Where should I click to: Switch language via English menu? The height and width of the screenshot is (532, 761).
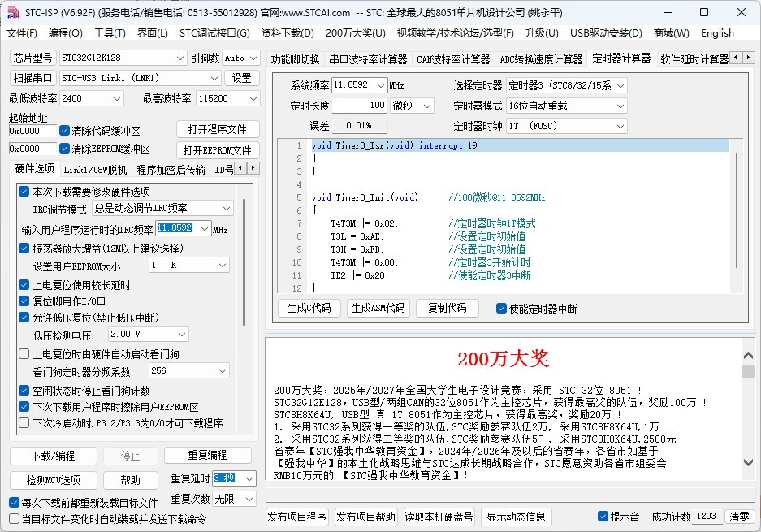click(717, 33)
